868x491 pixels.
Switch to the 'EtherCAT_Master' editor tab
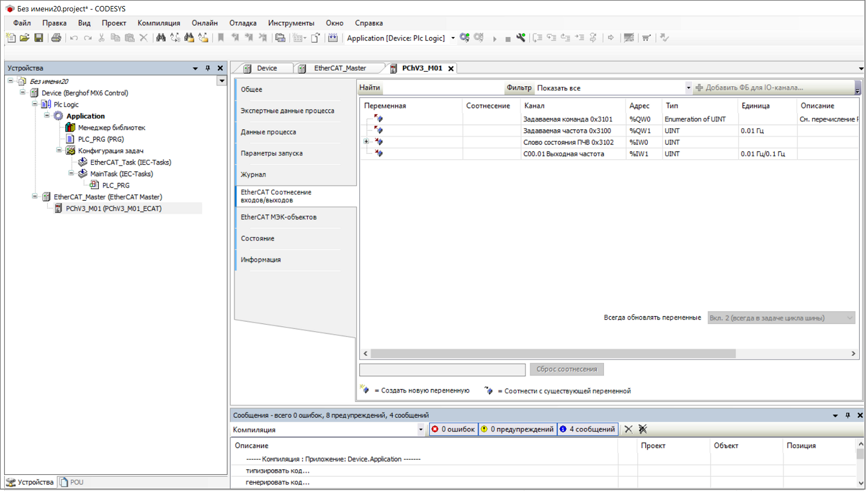[x=339, y=68]
